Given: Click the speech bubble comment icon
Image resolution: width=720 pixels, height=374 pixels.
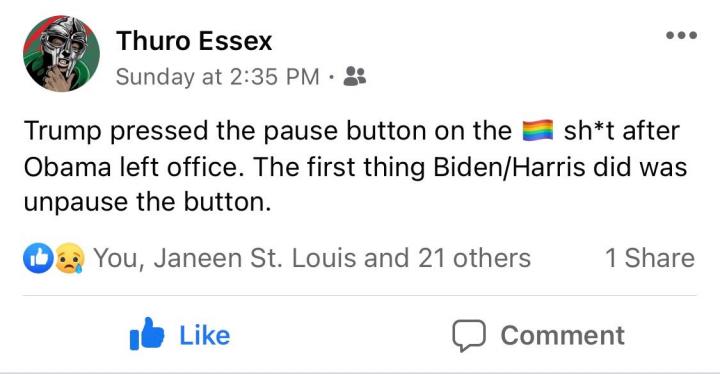Looking at the screenshot, I should (x=469, y=335).
